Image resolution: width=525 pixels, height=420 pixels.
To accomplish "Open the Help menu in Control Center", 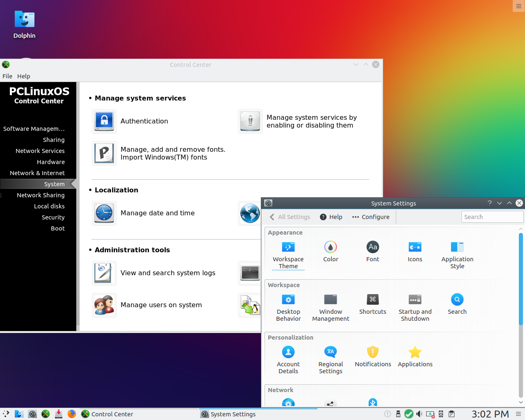I will coord(24,76).
